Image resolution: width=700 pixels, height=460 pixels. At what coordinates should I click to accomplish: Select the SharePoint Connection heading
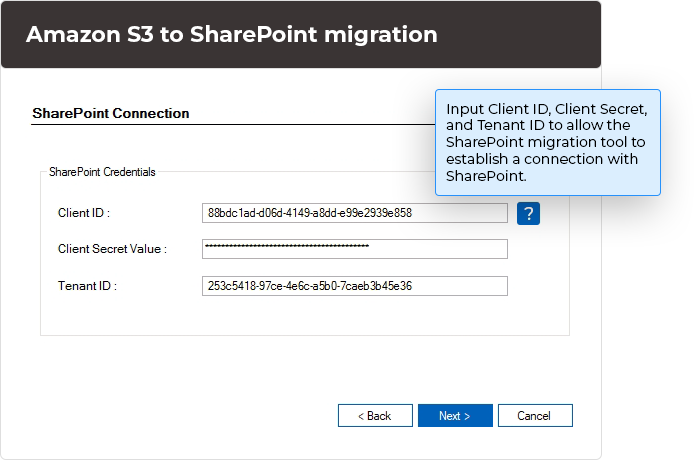(x=111, y=113)
